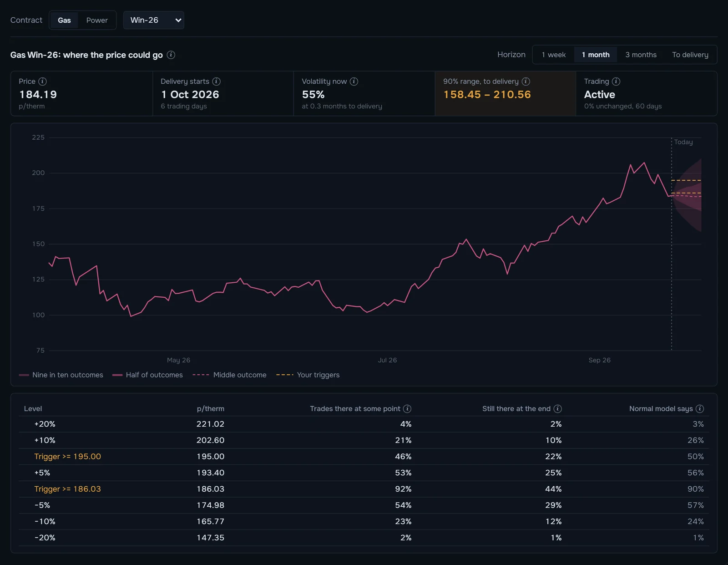The image size is (728, 565).
Task: Switch contract type to Gas
Action: tap(64, 20)
